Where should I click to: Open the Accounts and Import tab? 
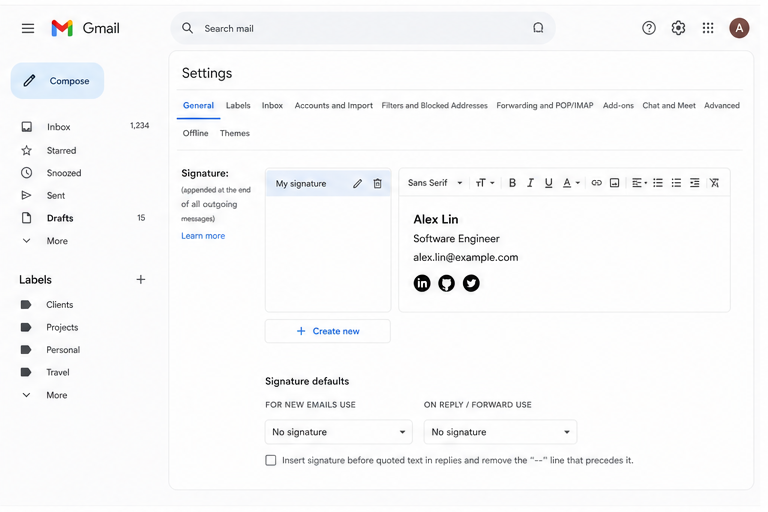[334, 105]
